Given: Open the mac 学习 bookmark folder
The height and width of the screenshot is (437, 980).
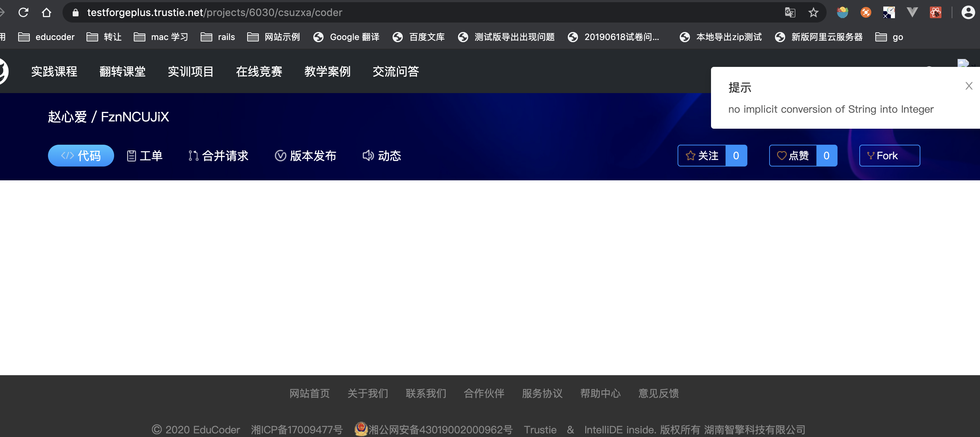Looking at the screenshot, I should (161, 37).
